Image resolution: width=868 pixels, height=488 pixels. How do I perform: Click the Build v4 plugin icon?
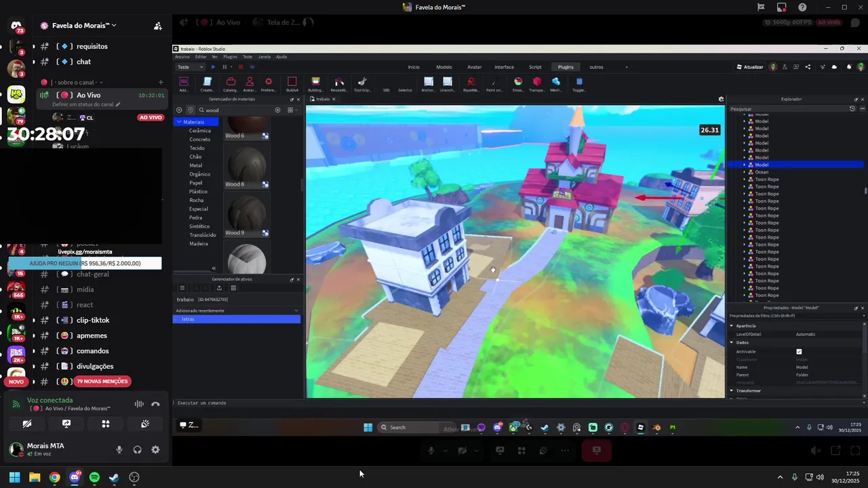(x=292, y=82)
